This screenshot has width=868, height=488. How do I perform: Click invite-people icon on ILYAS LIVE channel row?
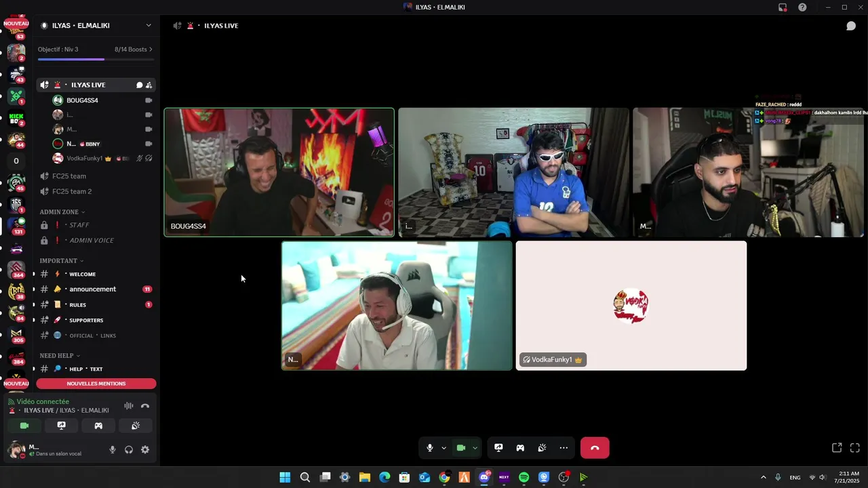[149, 85]
